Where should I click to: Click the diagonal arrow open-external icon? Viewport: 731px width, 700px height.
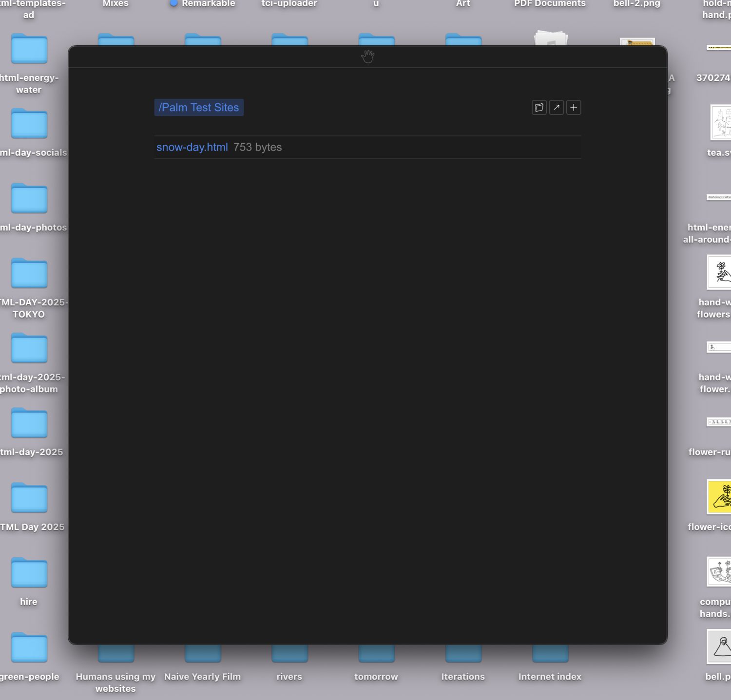557,108
